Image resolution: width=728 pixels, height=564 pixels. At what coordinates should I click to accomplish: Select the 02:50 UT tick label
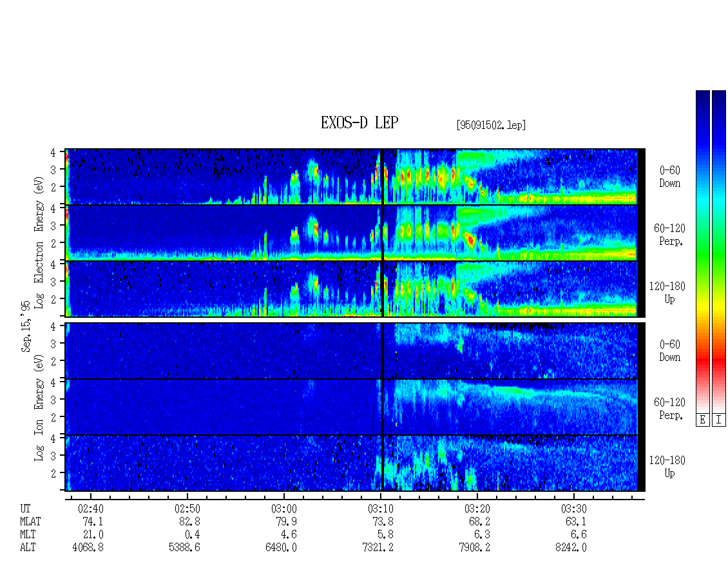click(x=187, y=509)
